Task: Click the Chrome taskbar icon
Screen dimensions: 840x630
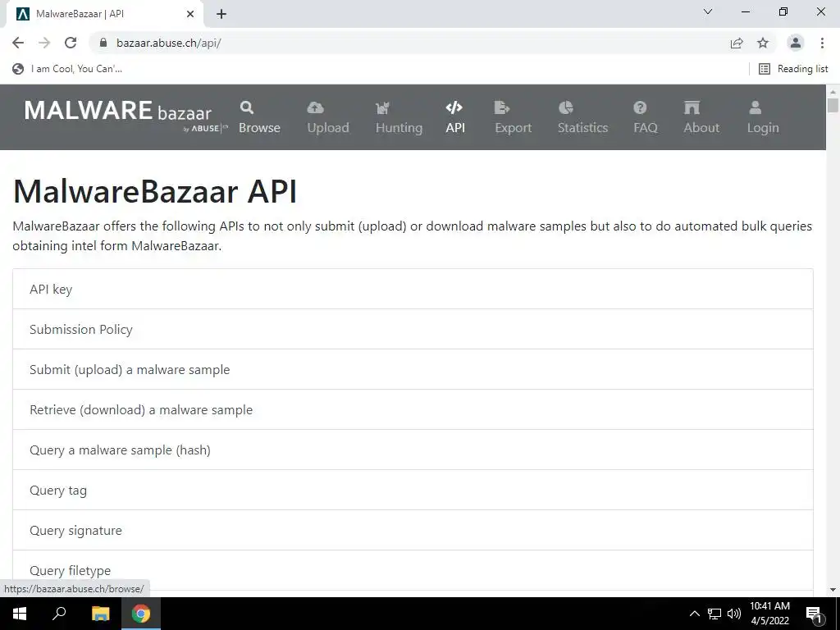Action: click(x=141, y=614)
